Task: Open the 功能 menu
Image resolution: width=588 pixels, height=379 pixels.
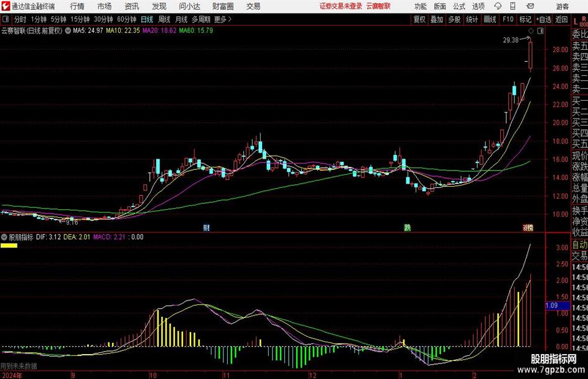Action: 421,6
